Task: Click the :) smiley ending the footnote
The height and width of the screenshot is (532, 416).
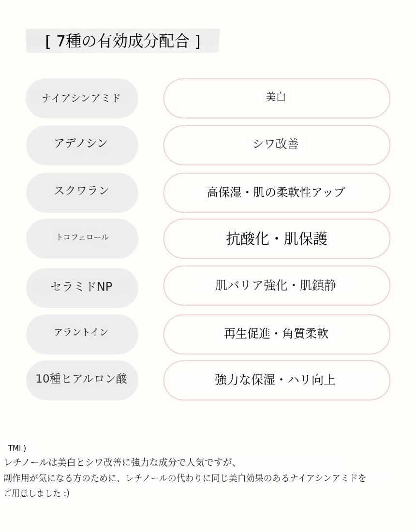Action: [x=66, y=493]
